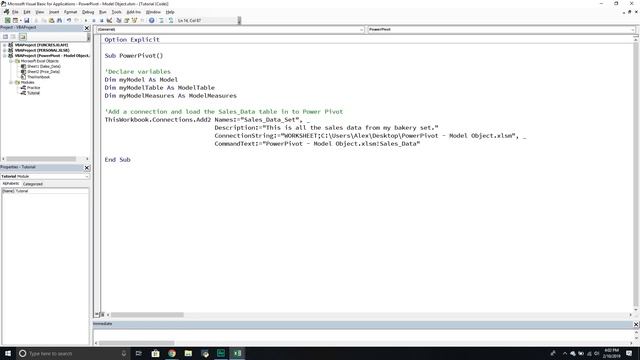Open the Edit menu

pos(27,12)
